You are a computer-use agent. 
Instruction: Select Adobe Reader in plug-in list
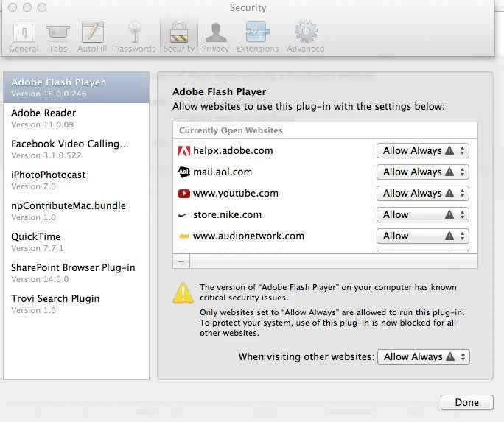click(x=76, y=119)
